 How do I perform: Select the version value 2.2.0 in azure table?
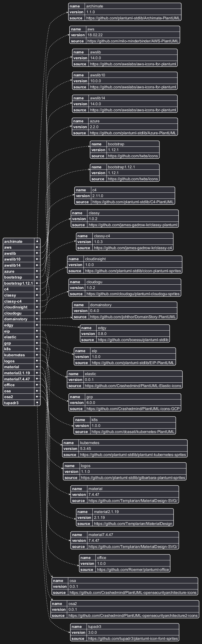click(94, 127)
